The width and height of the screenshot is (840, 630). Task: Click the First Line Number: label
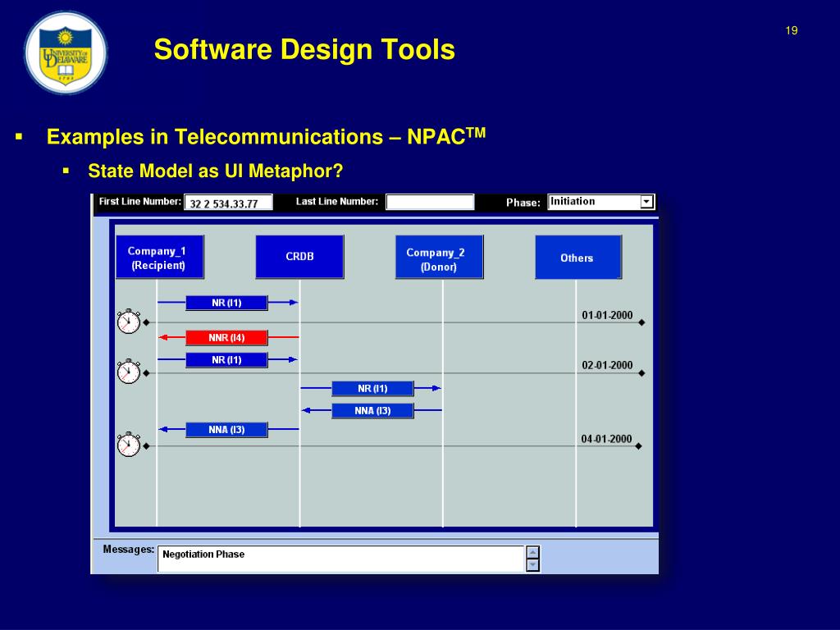point(140,202)
